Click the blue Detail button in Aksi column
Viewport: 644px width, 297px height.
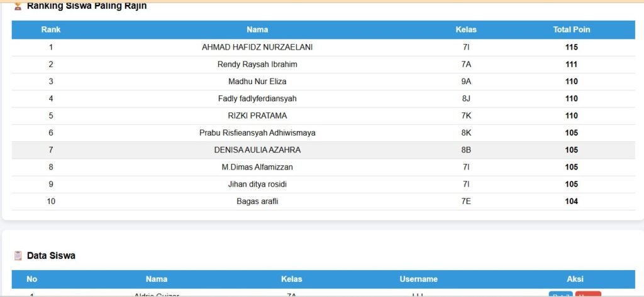(x=560, y=294)
